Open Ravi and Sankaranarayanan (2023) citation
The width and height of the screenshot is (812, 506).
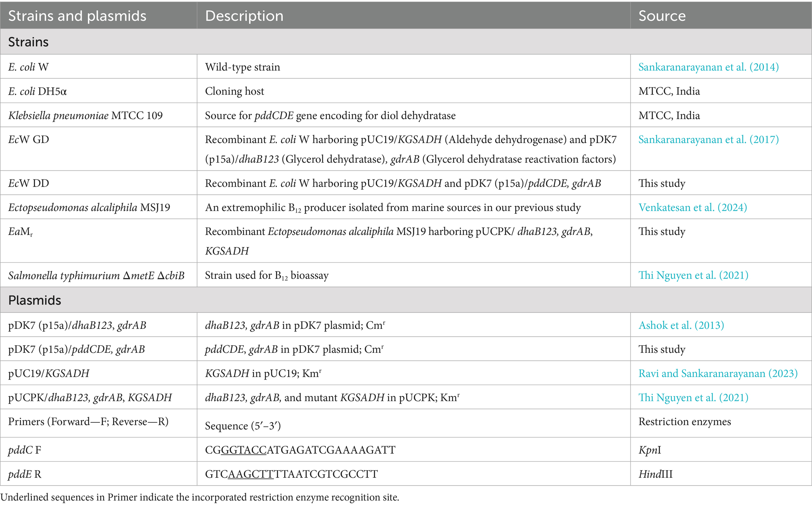point(718,373)
